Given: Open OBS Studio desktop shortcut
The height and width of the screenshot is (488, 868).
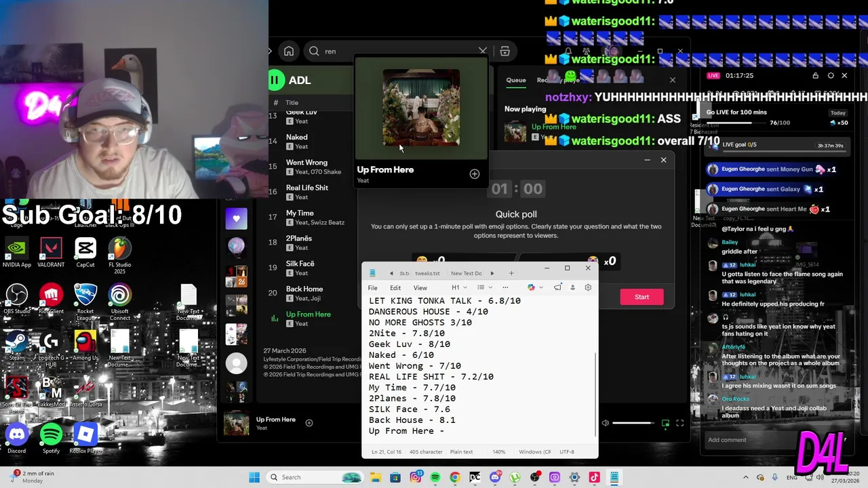Looking at the screenshot, I should [x=16, y=299].
